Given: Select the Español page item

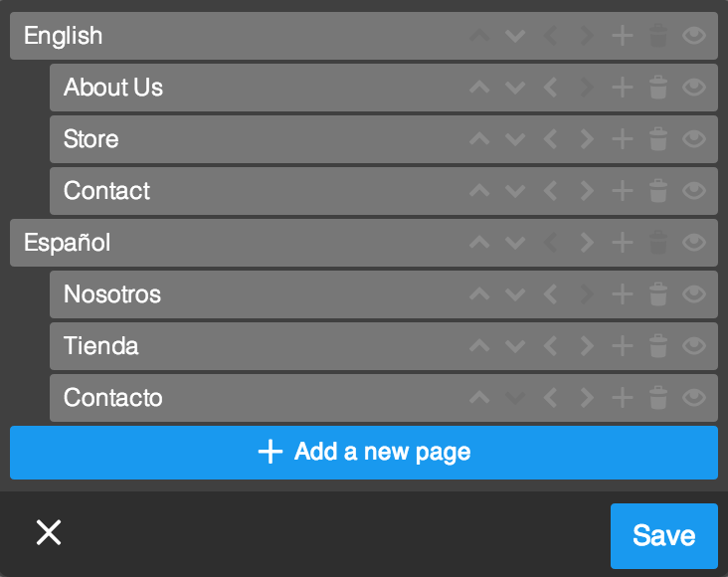Looking at the screenshot, I should [199, 243].
